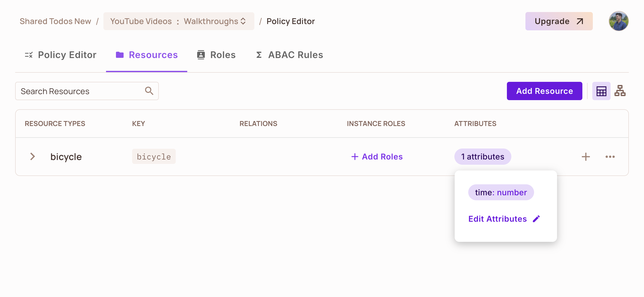The width and height of the screenshot is (644, 297).
Task: Click the search magnifier icon
Action: point(149,91)
